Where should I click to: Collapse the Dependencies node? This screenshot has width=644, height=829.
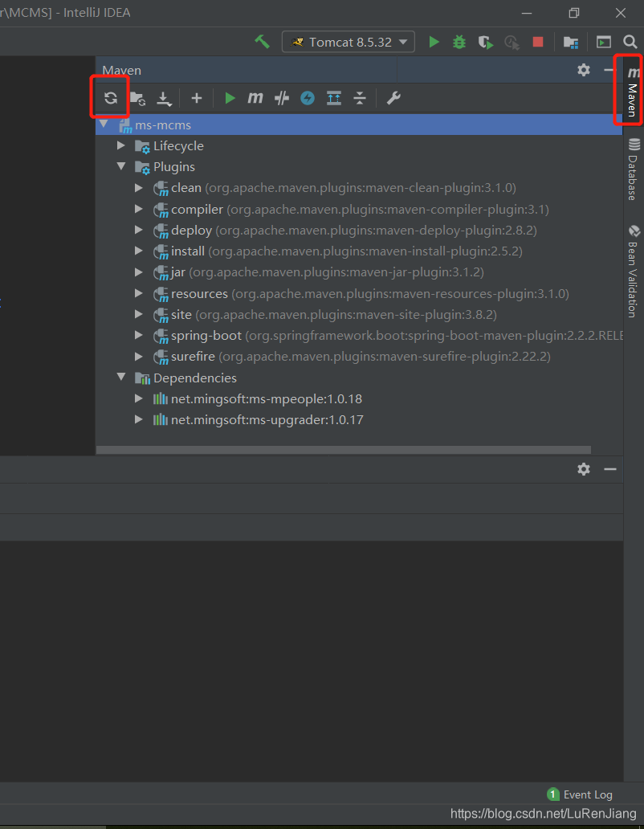(121, 378)
